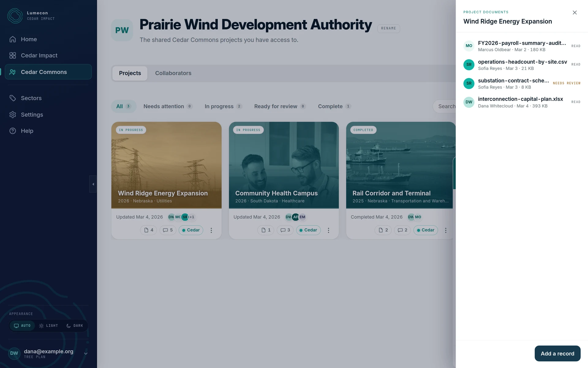Open Help in the sidebar
Viewport: 588px width, 368px height.
[48, 131]
